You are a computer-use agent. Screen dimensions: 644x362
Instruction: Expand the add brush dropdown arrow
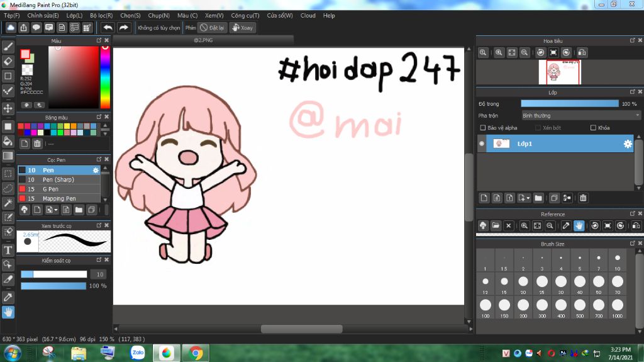click(56, 210)
